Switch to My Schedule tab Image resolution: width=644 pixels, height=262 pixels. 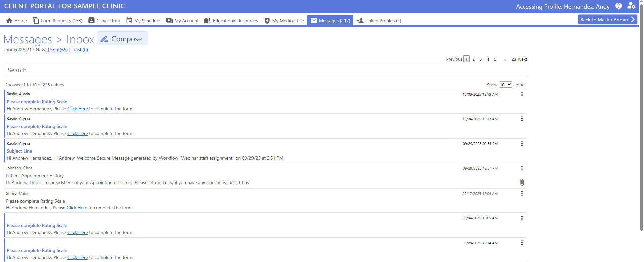143,21
